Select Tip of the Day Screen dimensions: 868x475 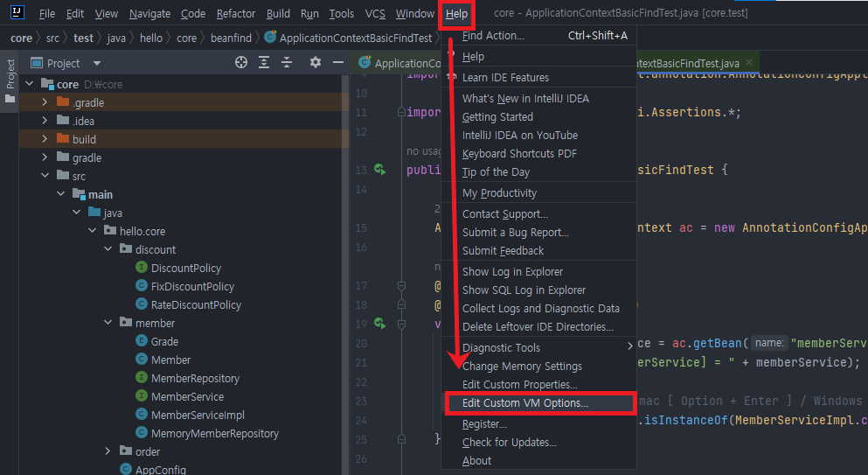click(538, 171)
